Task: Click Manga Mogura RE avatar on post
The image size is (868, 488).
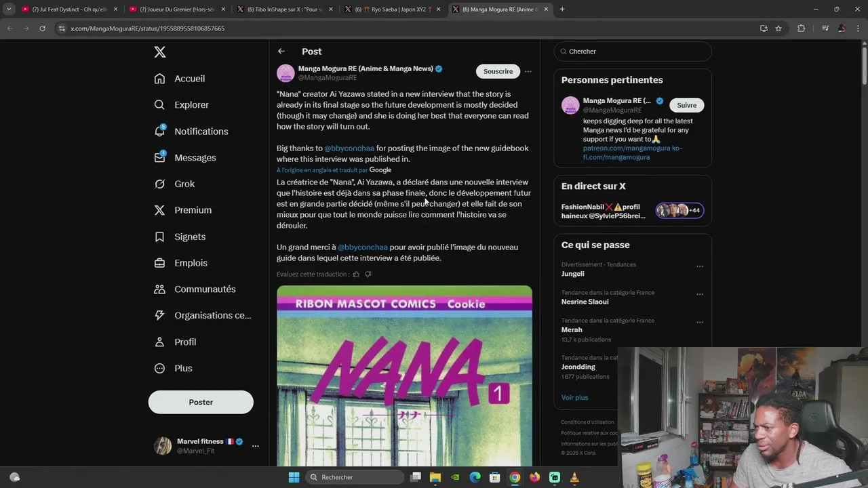Action: [x=285, y=73]
